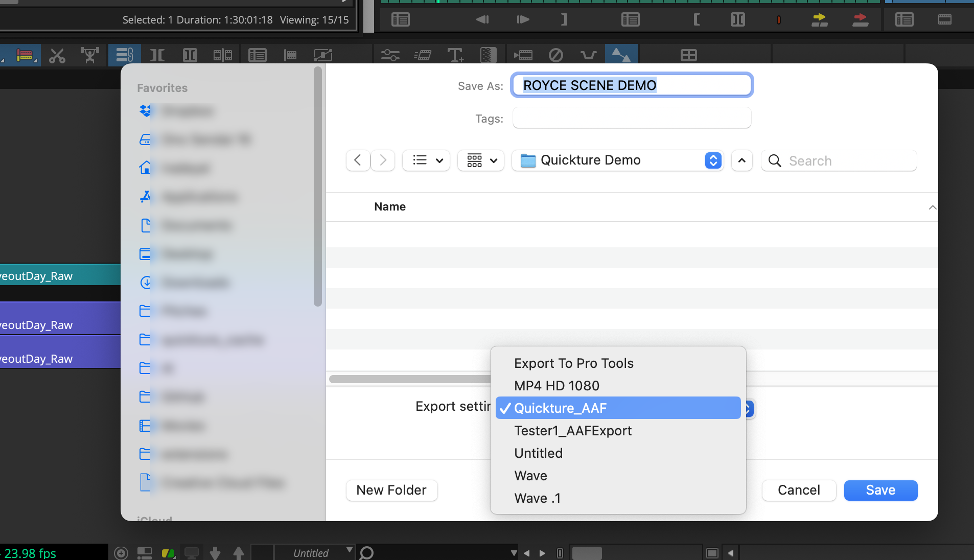Choose the Wave .1 export preset
This screenshot has width=974, height=560.
pos(618,498)
